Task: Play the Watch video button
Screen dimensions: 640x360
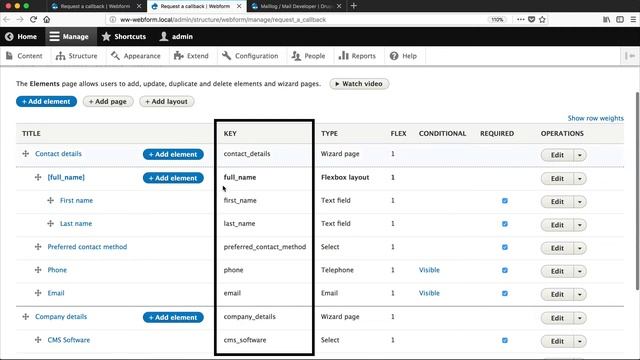Action: (x=359, y=84)
